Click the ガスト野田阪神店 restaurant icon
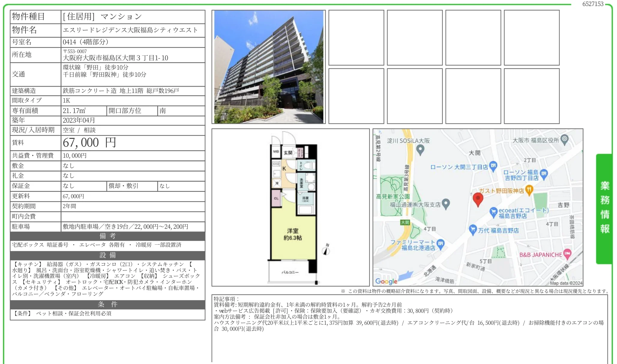617x364 pixels. click(x=529, y=190)
